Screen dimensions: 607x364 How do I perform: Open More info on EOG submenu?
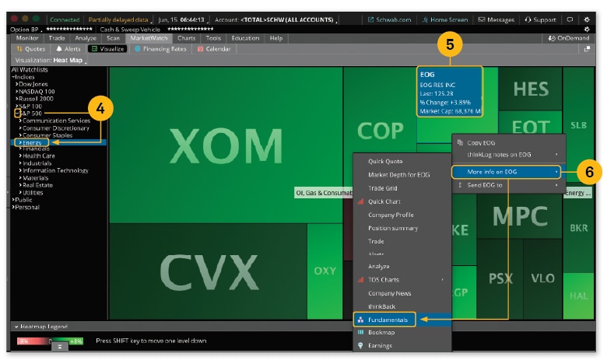pos(507,172)
